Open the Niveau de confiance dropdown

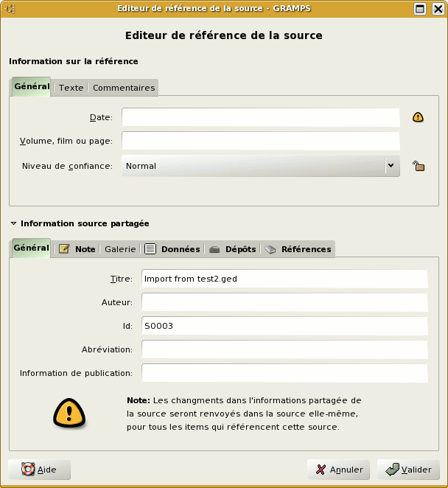(x=261, y=166)
